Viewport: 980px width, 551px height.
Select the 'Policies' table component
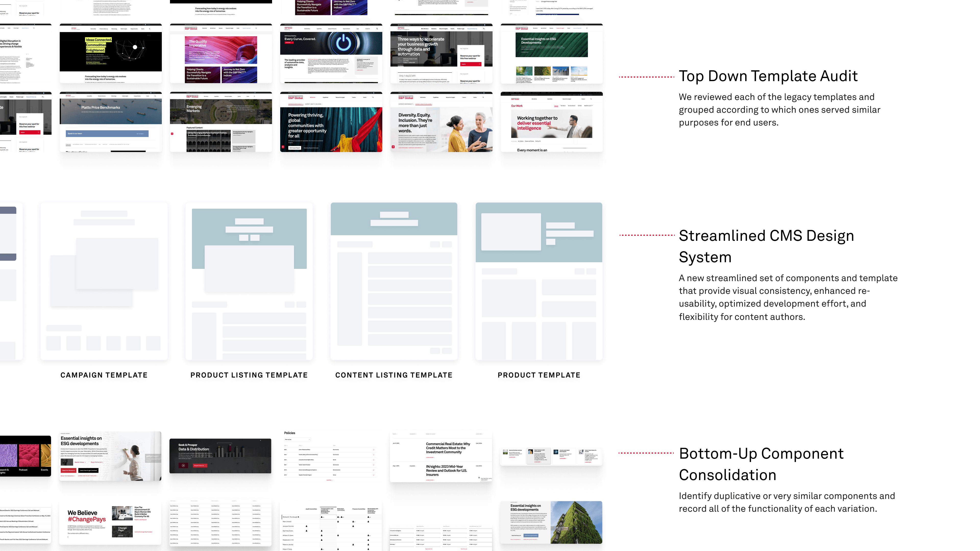point(330,457)
